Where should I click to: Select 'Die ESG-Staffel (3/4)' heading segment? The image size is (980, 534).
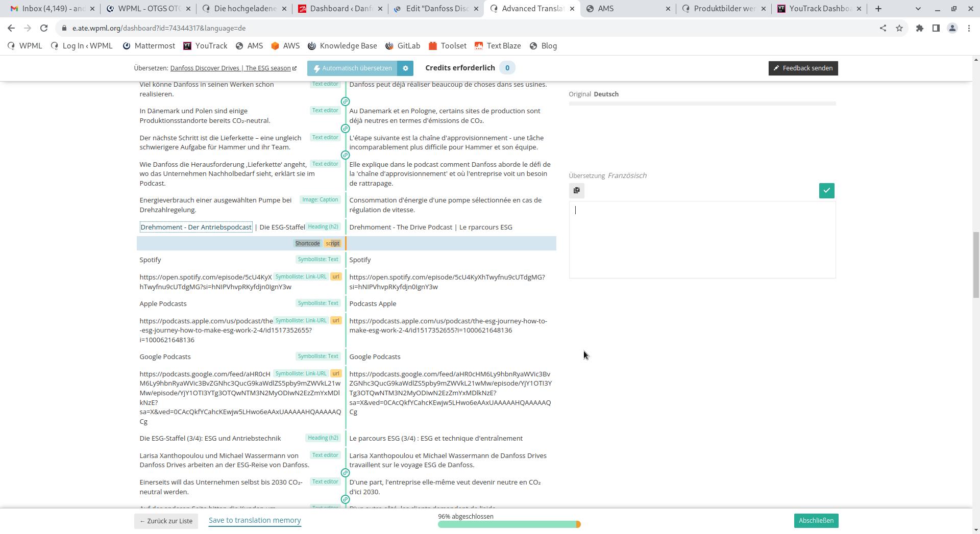[x=210, y=438]
